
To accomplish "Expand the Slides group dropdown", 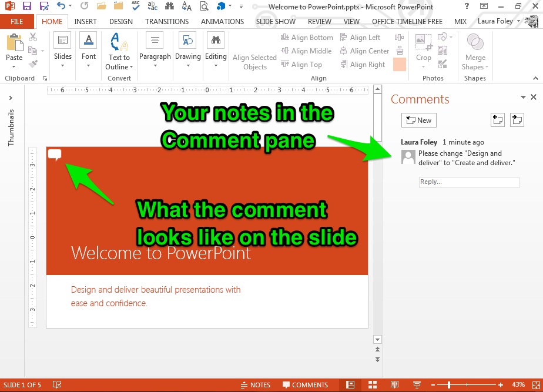I will [63, 65].
